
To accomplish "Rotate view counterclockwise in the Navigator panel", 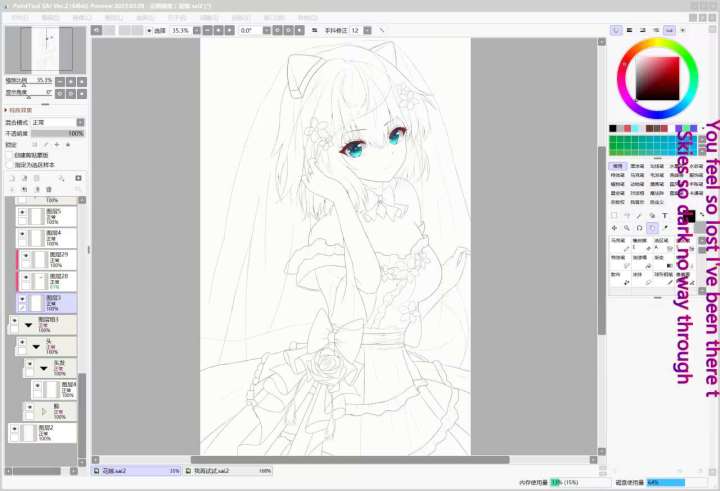I will coord(60,94).
